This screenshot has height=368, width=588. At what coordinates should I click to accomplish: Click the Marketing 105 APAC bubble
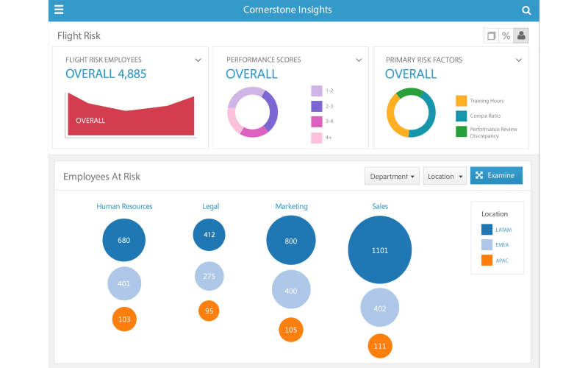[291, 330]
